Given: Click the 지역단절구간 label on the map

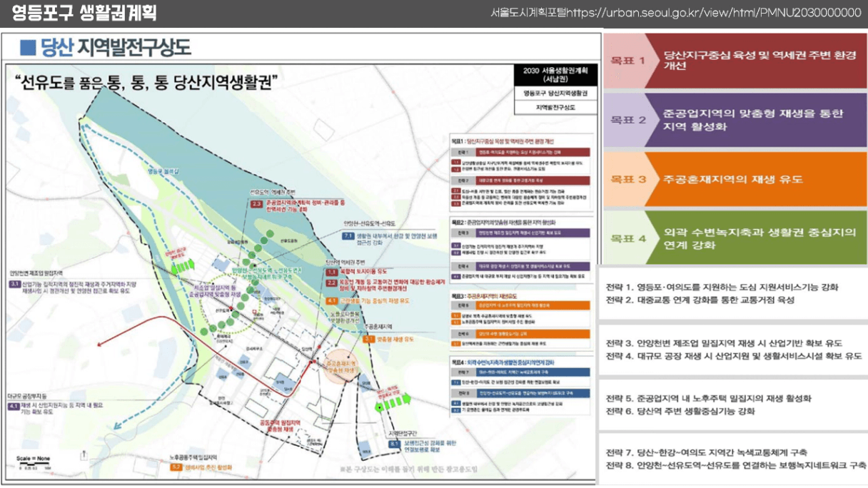Looking at the screenshot, I should 403,433.
